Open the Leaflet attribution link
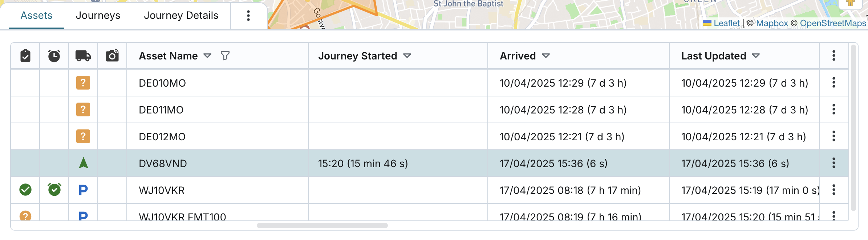The image size is (868, 240). pyautogui.click(x=726, y=23)
